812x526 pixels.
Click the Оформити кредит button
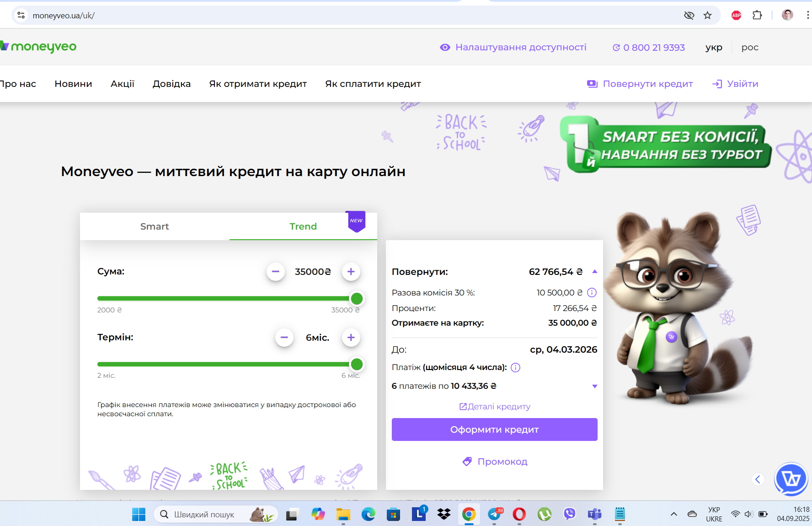pyautogui.click(x=495, y=429)
